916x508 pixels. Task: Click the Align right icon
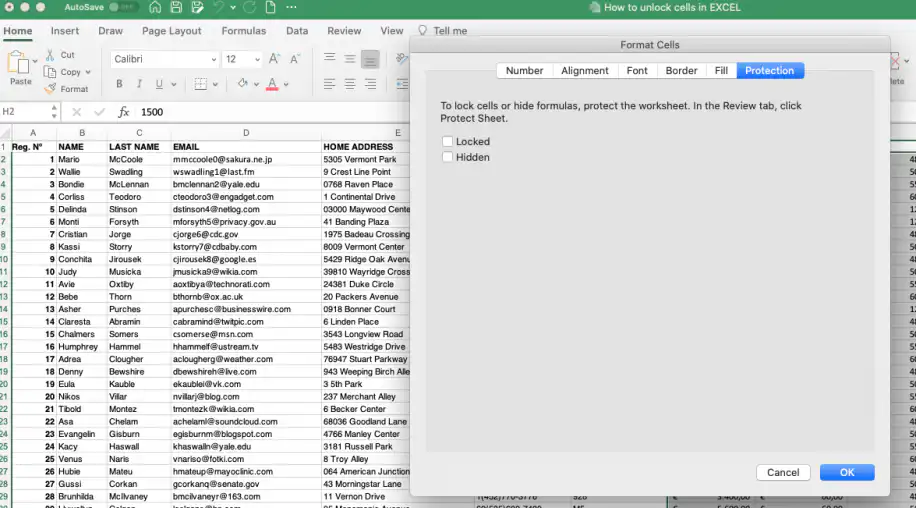coord(370,84)
